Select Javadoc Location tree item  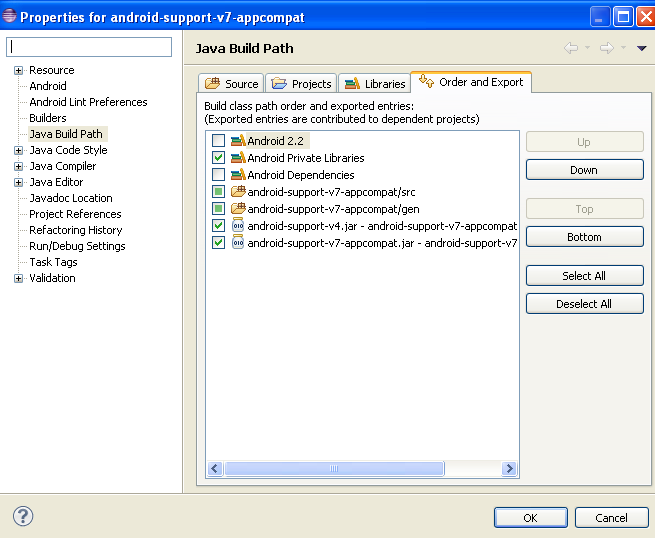pos(71,198)
